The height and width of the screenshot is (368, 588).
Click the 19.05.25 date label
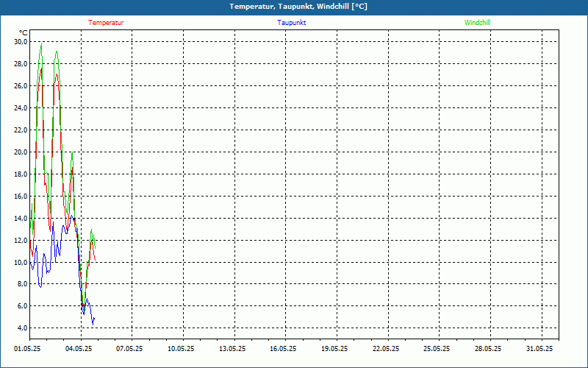(334, 349)
